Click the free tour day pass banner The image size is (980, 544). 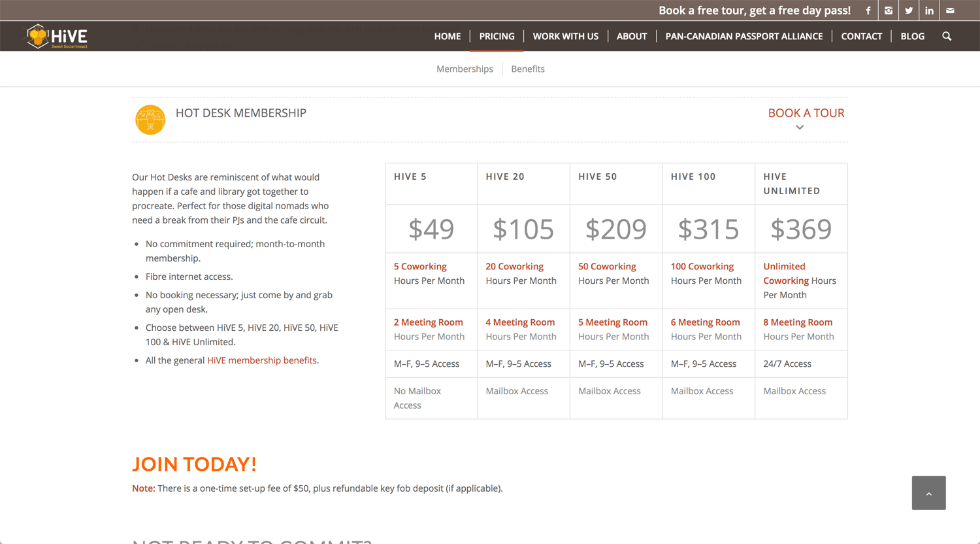pyautogui.click(x=755, y=10)
